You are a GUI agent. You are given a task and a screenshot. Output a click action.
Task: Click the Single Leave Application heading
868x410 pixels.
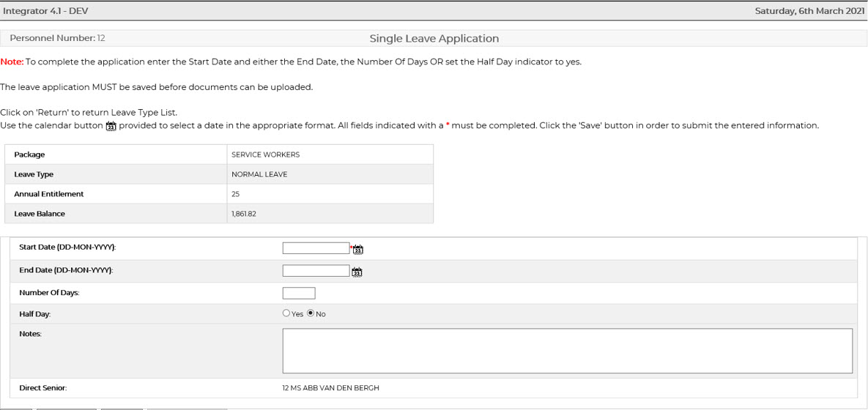tap(434, 39)
